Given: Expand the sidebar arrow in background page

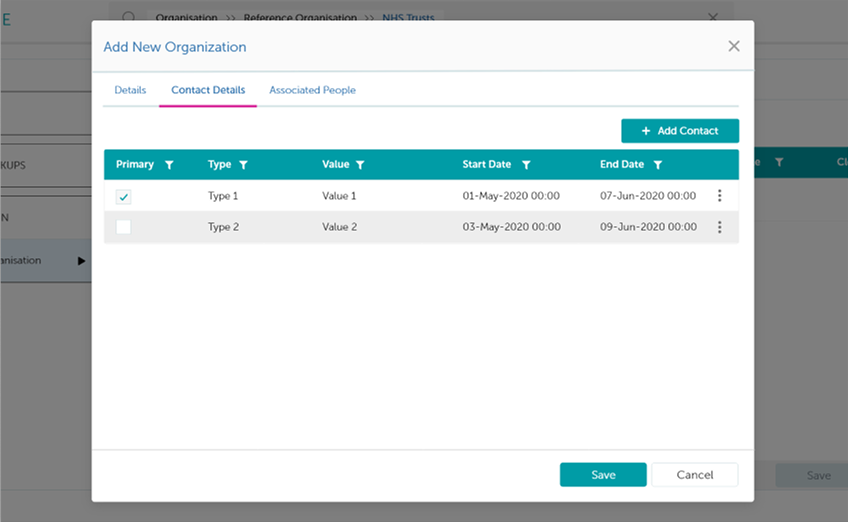Looking at the screenshot, I should [81, 261].
